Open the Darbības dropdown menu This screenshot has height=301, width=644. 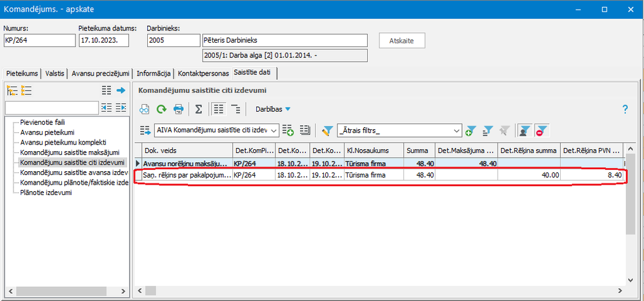[273, 109]
